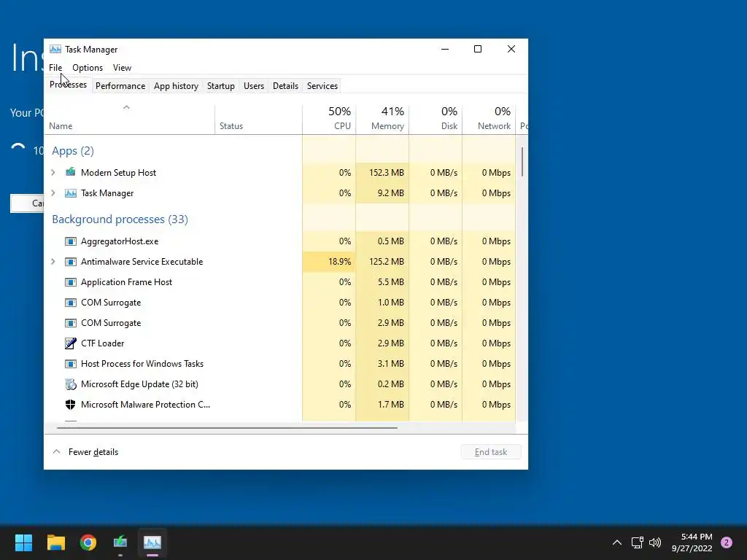Select the 152.3 MB memory cell
This screenshot has height=560, width=747.
coord(382,172)
